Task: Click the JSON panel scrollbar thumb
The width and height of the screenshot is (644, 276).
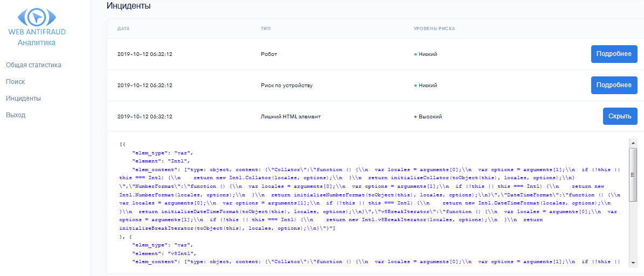Action: tap(633, 172)
